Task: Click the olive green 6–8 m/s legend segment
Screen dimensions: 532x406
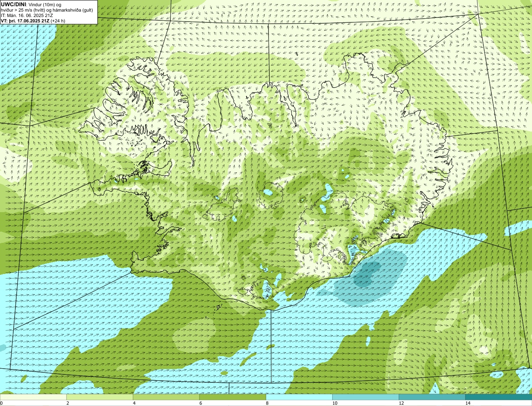Action: [x=233, y=397]
